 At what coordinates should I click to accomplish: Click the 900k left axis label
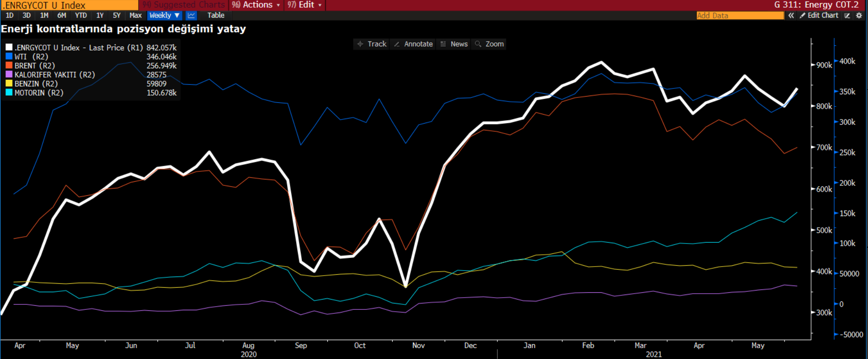(824, 65)
